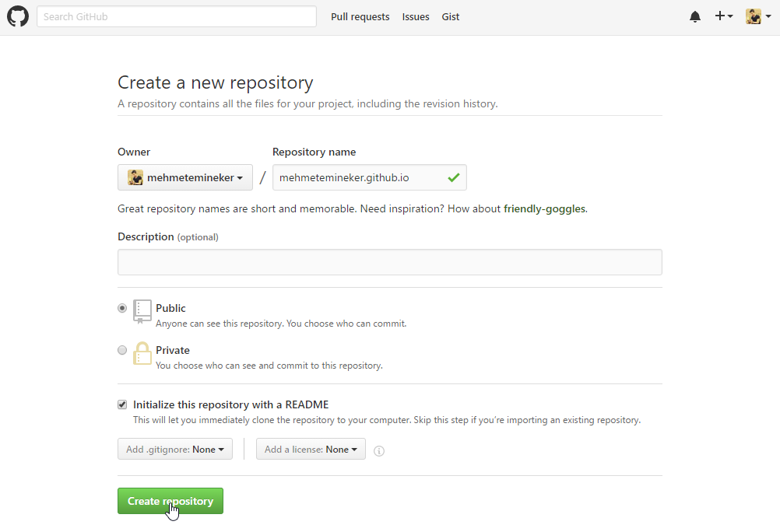Open the Gist link
The image size is (780, 532).
pos(450,17)
